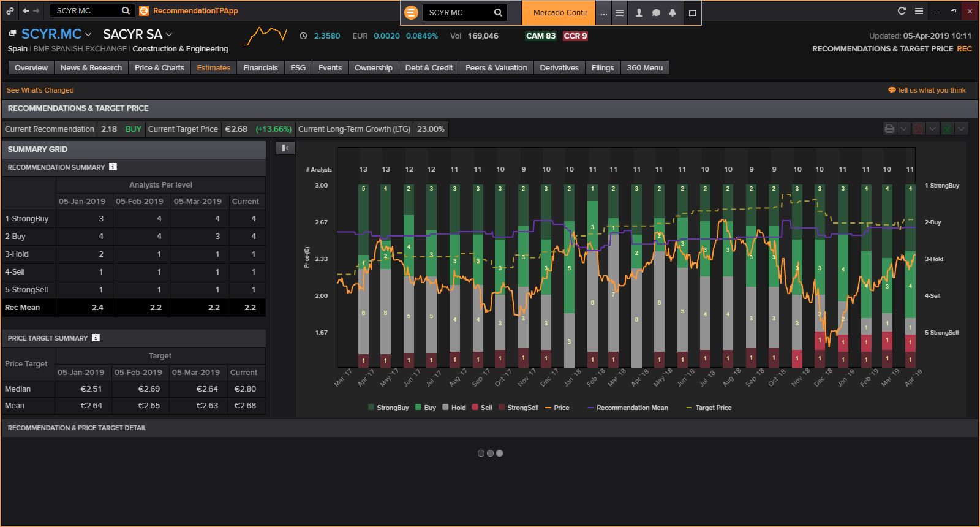
Task: Click the SCYR.MC search field
Action: [85, 11]
